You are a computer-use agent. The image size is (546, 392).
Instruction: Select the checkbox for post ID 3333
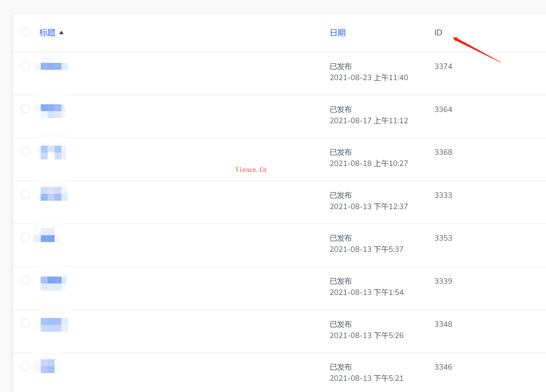point(25,194)
